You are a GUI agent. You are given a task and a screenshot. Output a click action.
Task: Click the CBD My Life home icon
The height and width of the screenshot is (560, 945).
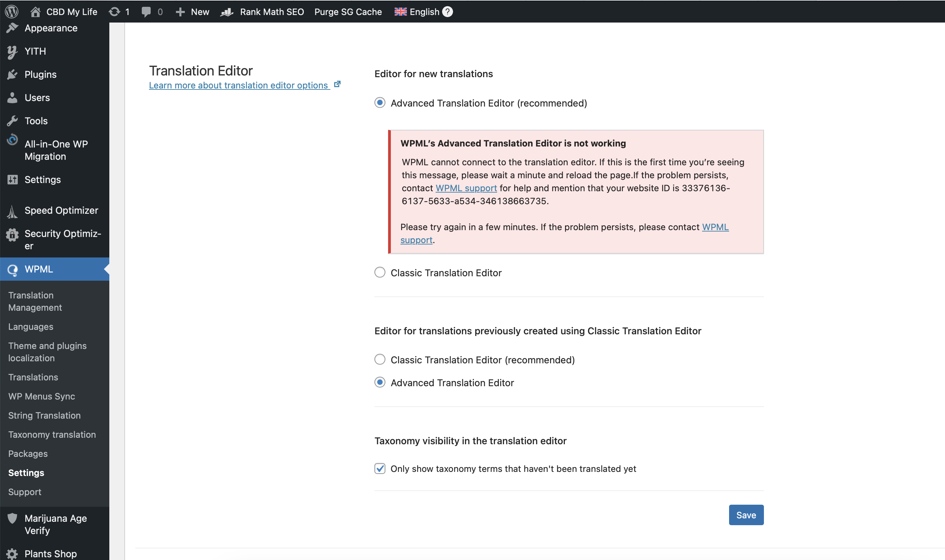point(35,12)
